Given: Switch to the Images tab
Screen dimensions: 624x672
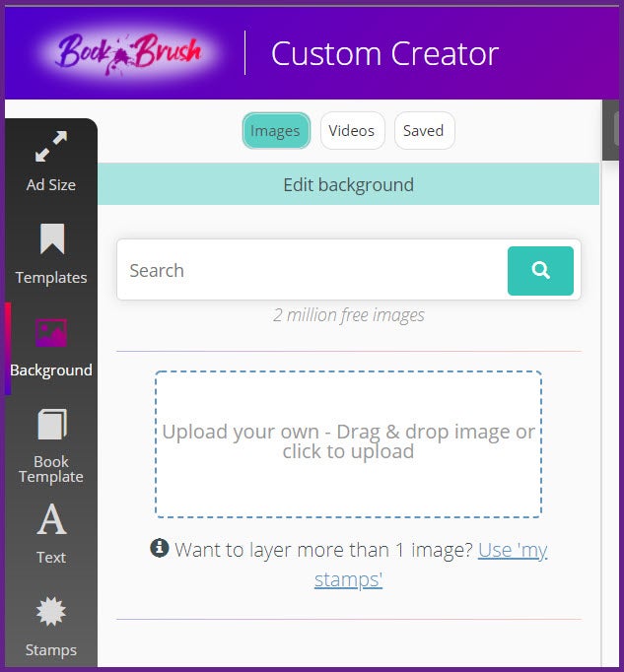Looking at the screenshot, I should 275,131.
